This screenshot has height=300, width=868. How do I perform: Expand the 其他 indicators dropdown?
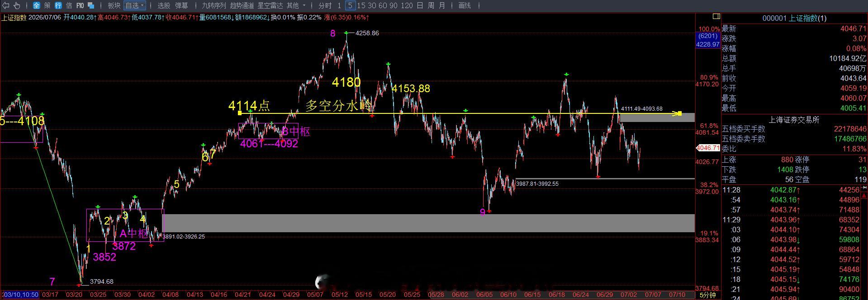coord(296,5)
